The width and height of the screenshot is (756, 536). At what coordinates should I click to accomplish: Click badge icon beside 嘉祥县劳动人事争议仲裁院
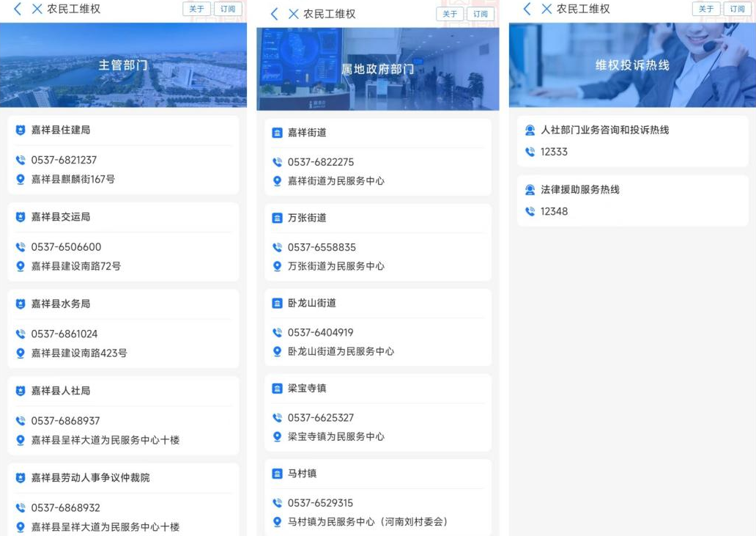(x=21, y=477)
